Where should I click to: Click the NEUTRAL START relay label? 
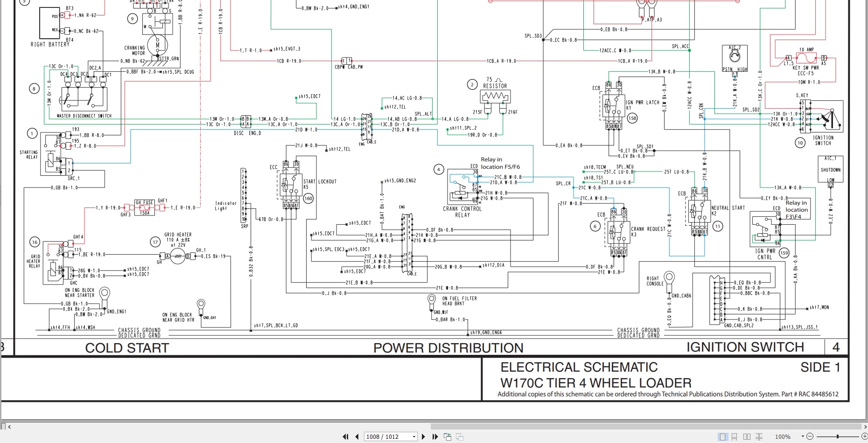pyautogui.click(x=728, y=208)
